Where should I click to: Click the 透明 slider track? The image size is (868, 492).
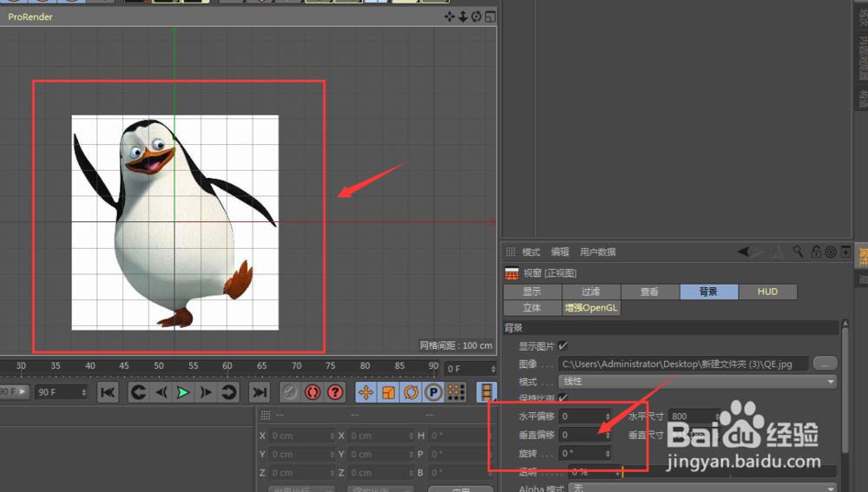click(730, 472)
